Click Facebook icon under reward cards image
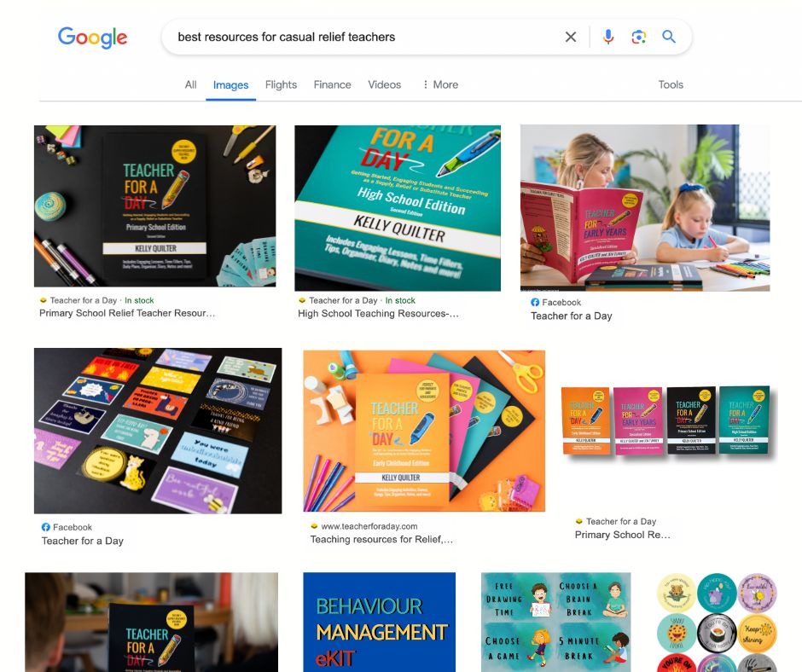The height and width of the screenshot is (672, 802). point(45,527)
